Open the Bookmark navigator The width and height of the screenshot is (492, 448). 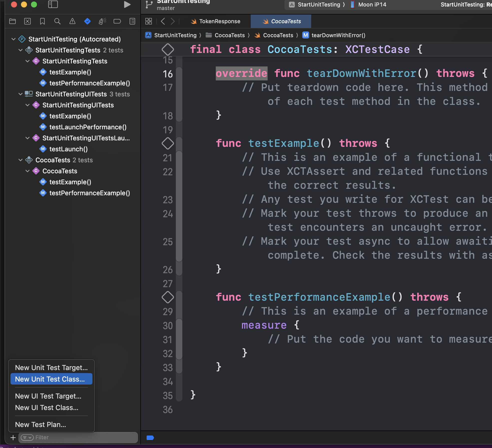(42, 21)
